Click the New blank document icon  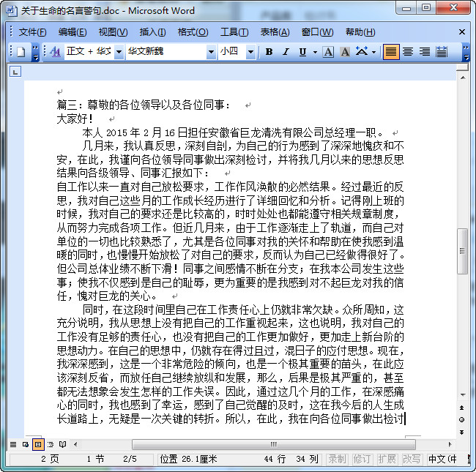(21, 52)
